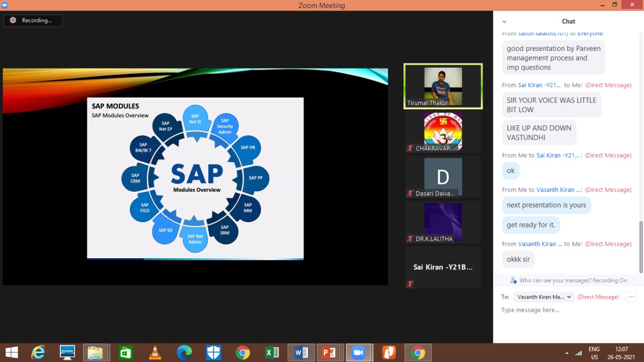This screenshot has width=644, height=362.
Task: Click sender name Sai Kiran in 'From Sai Kiran to Me'
Action: pyautogui.click(x=539, y=85)
